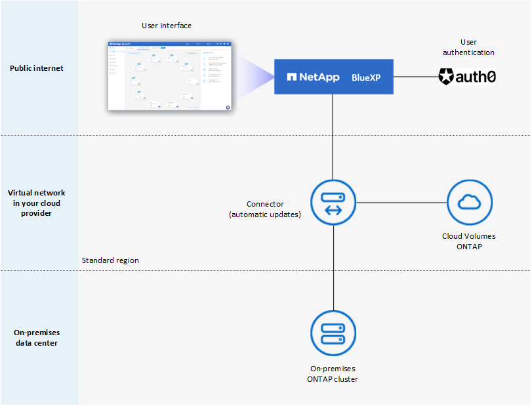Click the 'Public internet' zone label
The height and width of the screenshot is (406, 532).
[x=37, y=68]
